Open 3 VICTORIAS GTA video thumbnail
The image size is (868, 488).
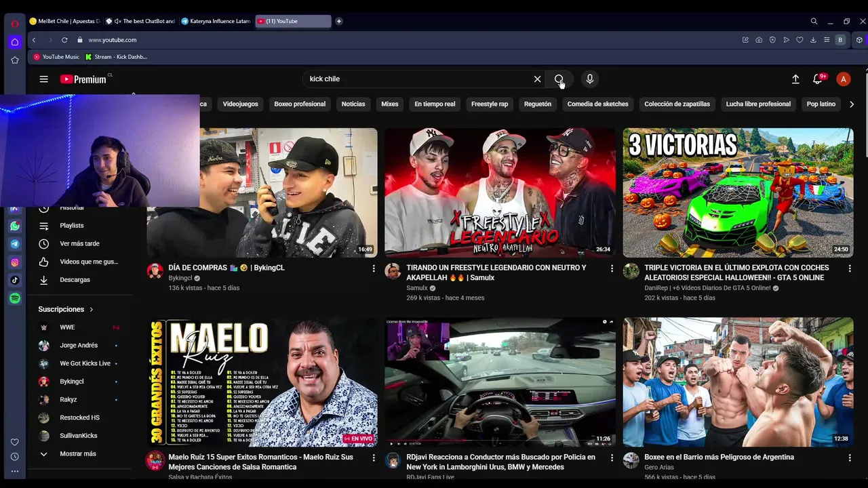coord(738,192)
